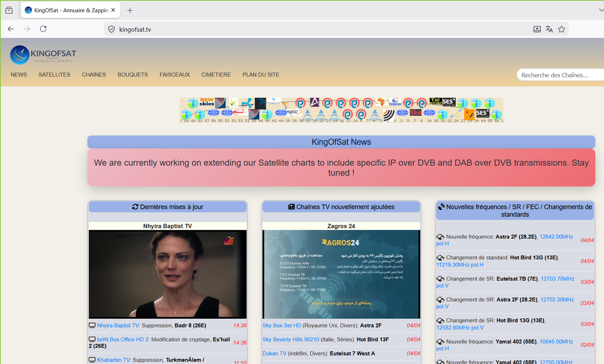Click the site security shield icon
The height and width of the screenshot is (364, 604).
[111, 29]
